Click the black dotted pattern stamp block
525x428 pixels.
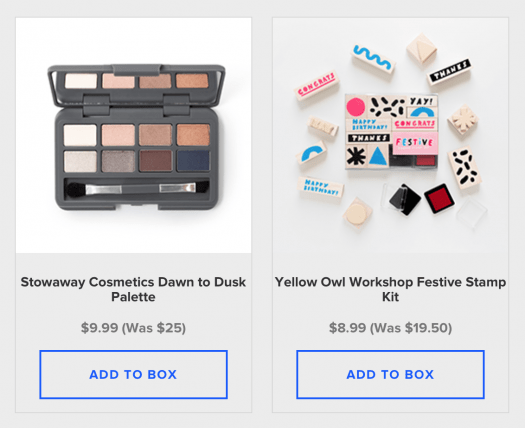(x=464, y=167)
